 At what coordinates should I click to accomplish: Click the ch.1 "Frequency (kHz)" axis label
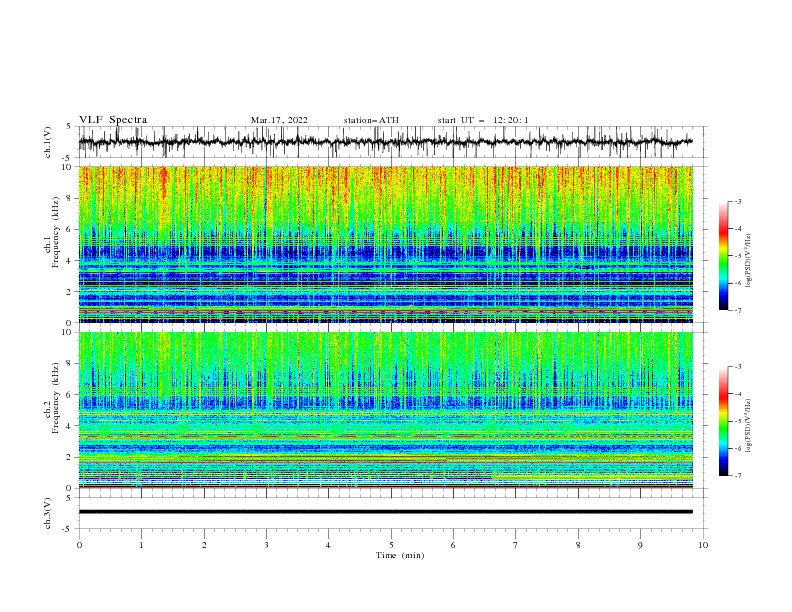click(x=56, y=233)
